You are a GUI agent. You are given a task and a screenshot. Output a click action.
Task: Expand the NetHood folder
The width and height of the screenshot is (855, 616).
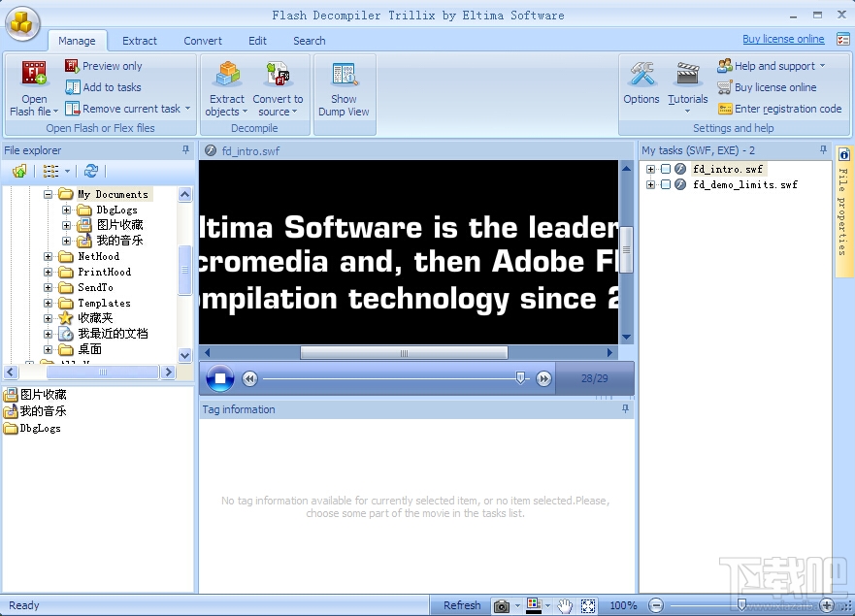click(x=48, y=256)
